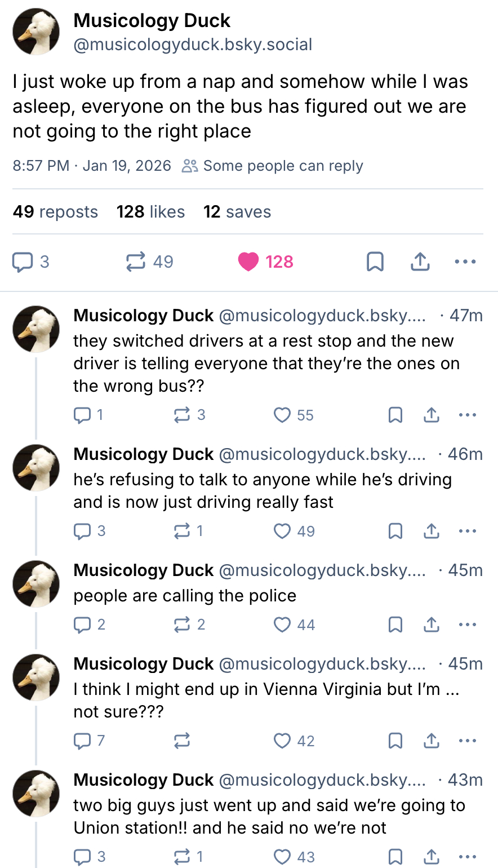Viewport: 498px width, 868px height.
Task: Reply to the main post
Action: pyautogui.click(x=23, y=262)
